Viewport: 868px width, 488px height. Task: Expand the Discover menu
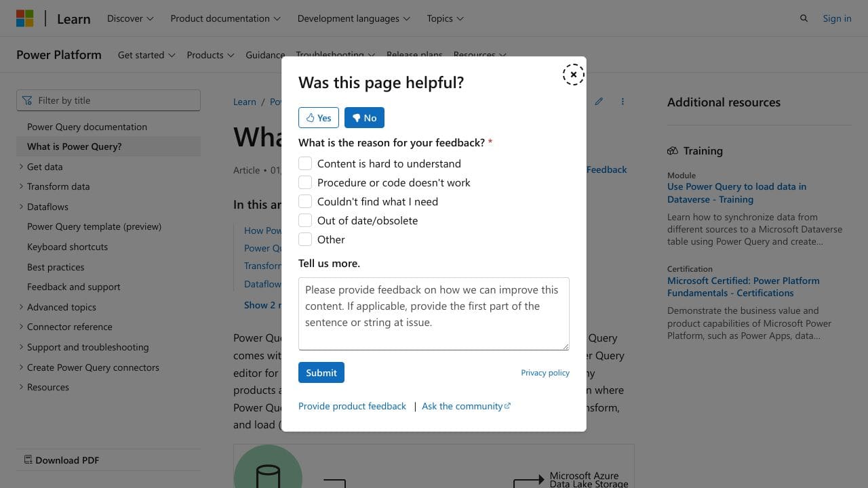pos(130,18)
